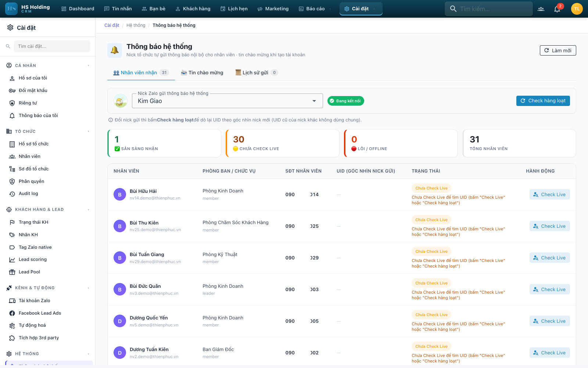The image size is (588, 368).
Task: Check Live for Bùi Thu Kiên
Action: (550, 226)
